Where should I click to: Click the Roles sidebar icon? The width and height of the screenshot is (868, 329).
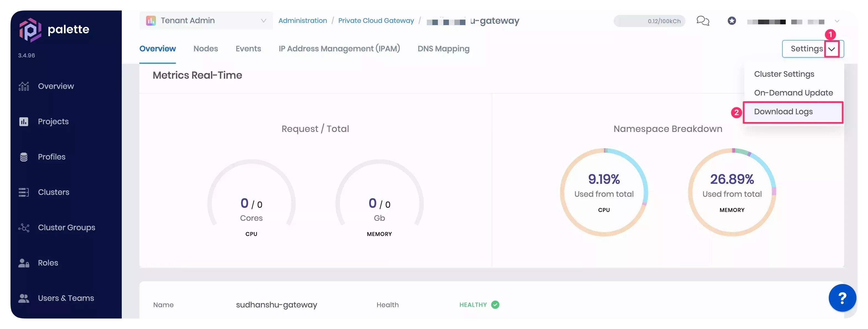point(23,263)
